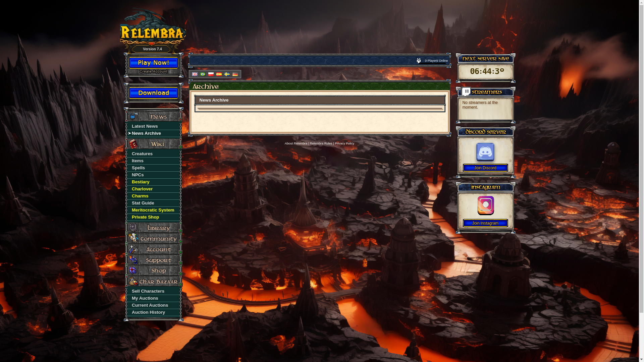Screen dimensions: 644x362
Task: Expand the Support menu section
Action: tap(180, 263)
